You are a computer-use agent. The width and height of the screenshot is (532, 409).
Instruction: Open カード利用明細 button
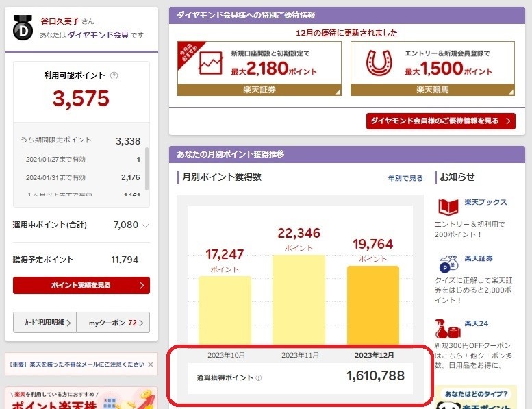pos(45,323)
